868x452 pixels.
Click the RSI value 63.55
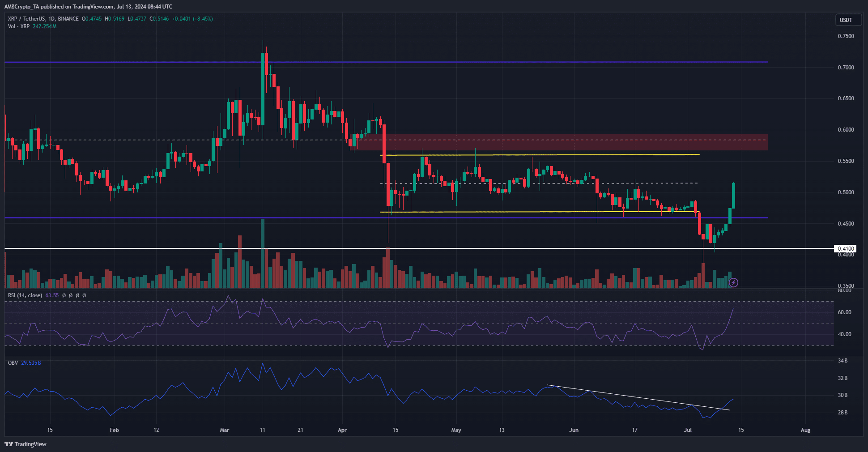pyautogui.click(x=52, y=295)
